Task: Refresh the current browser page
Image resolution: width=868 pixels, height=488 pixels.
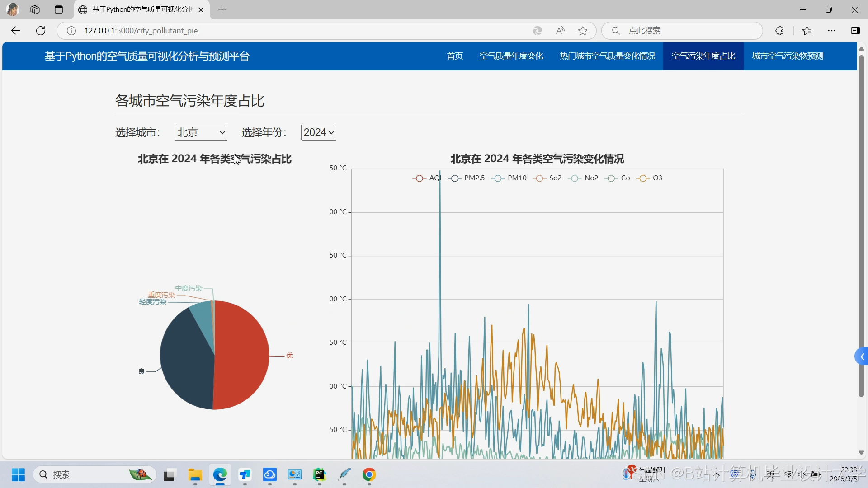Action: click(41, 31)
